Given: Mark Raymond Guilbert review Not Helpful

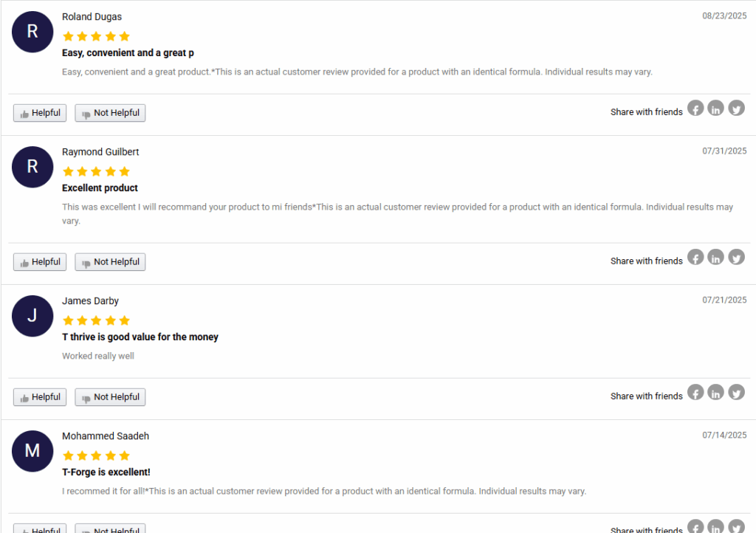Looking at the screenshot, I should tap(110, 261).
